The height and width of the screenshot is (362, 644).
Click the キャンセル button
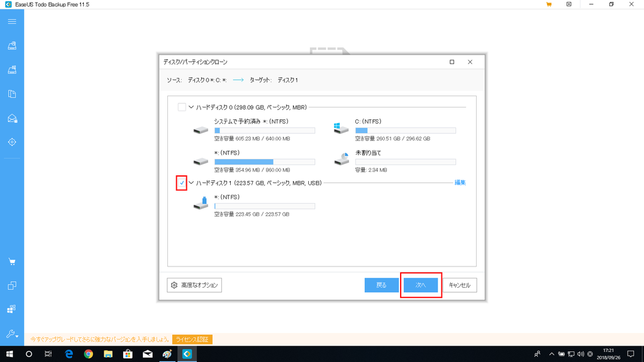tap(460, 285)
